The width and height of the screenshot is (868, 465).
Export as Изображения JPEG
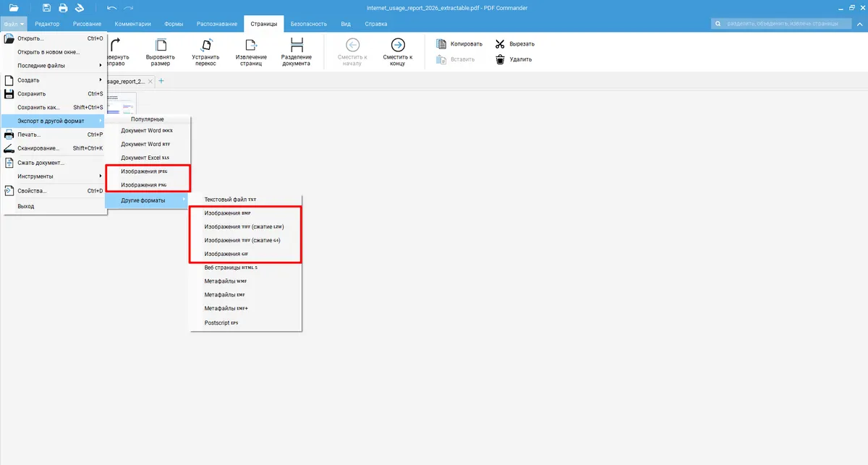(x=148, y=171)
